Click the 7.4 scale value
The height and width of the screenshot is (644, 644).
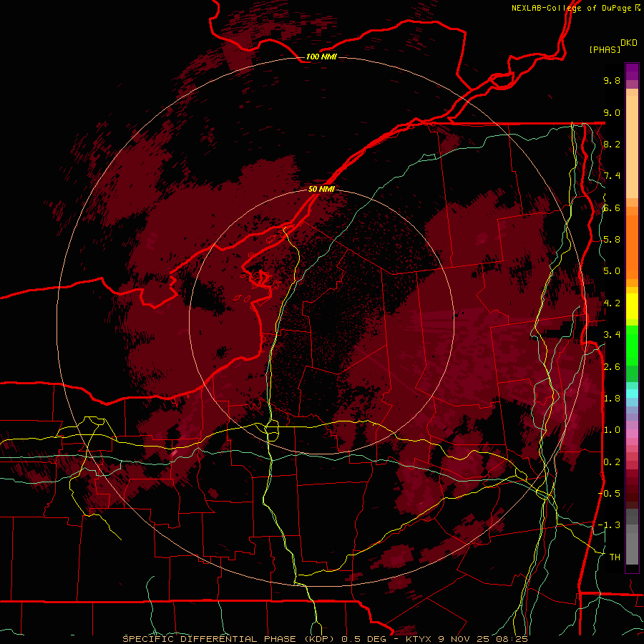[x=612, y=176]
